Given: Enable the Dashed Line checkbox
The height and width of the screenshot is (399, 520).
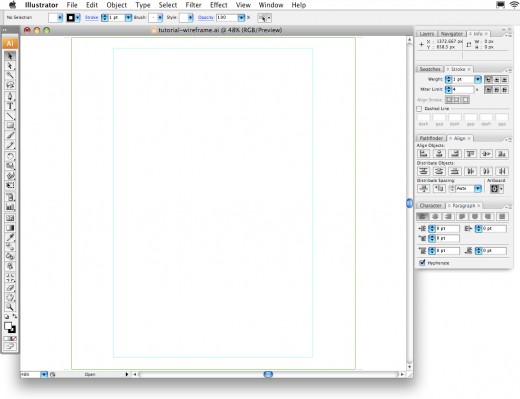Looking at the screenshot, I should [419, 109].
